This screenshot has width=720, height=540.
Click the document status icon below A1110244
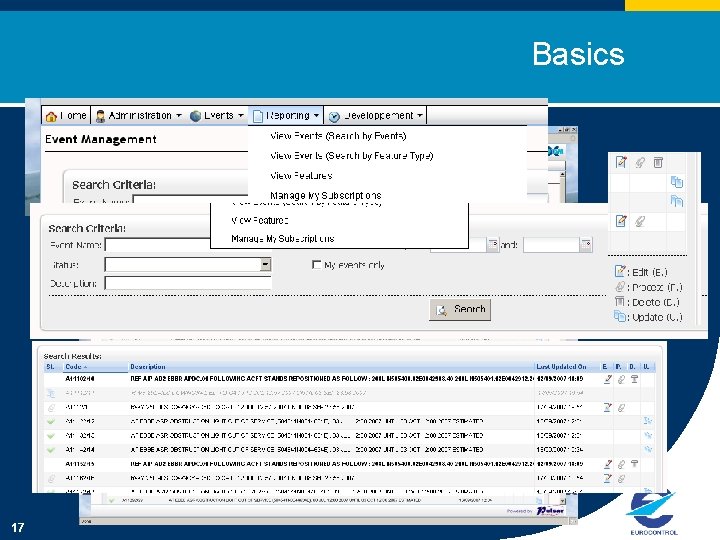[51, 394]
